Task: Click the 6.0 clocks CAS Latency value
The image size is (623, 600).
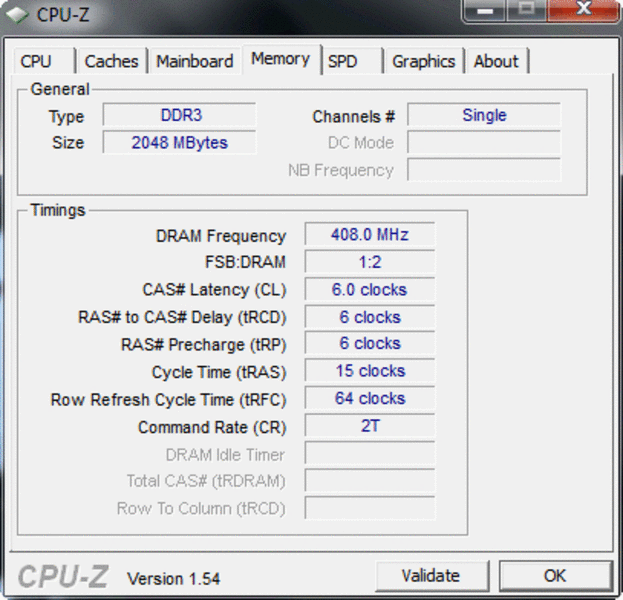Action: pos(370,289)
